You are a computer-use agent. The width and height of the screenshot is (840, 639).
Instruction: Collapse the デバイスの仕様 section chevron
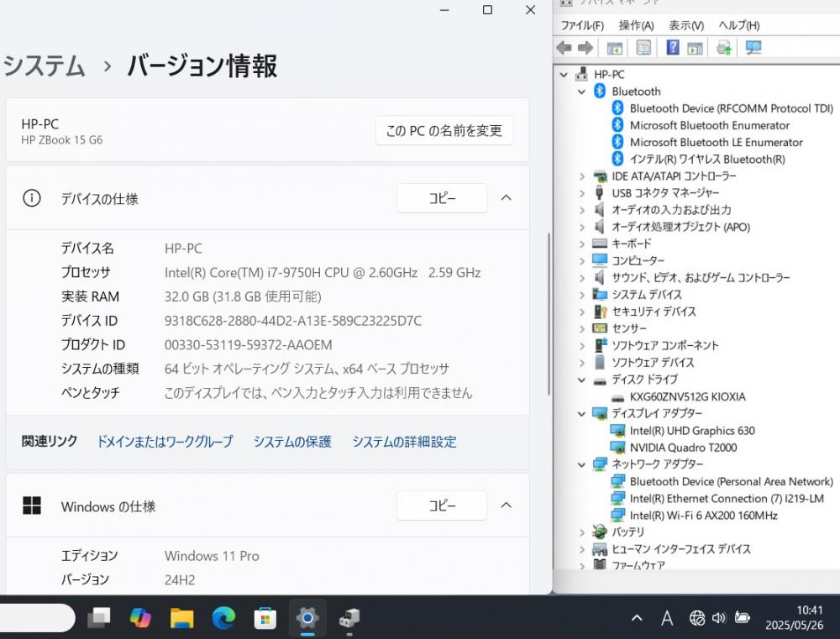pos(507,197)
